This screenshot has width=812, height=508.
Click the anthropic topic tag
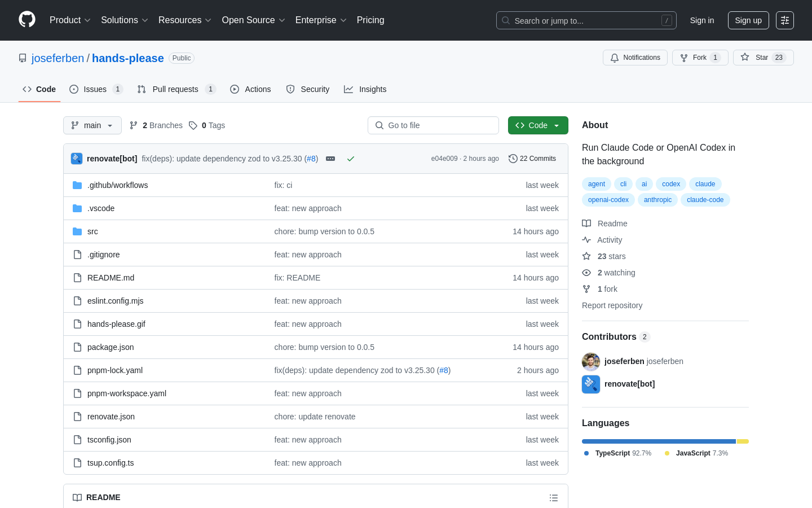(657, 200)
